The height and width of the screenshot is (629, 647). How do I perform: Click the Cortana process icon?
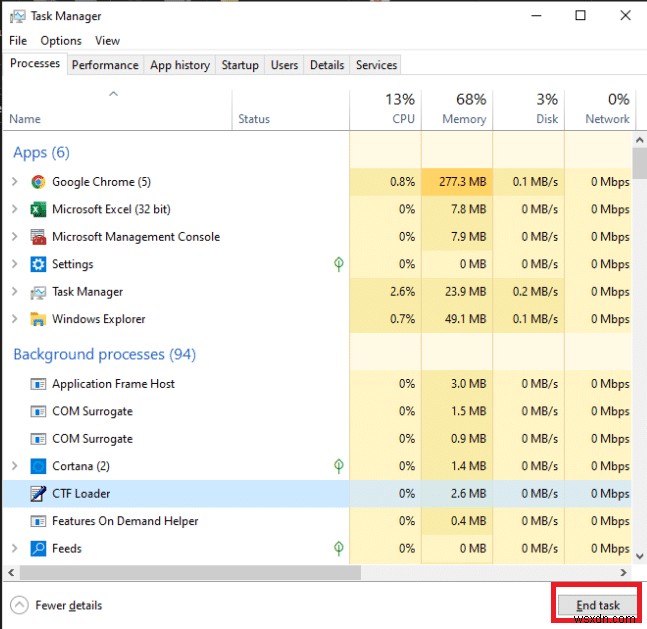[38, 466]
